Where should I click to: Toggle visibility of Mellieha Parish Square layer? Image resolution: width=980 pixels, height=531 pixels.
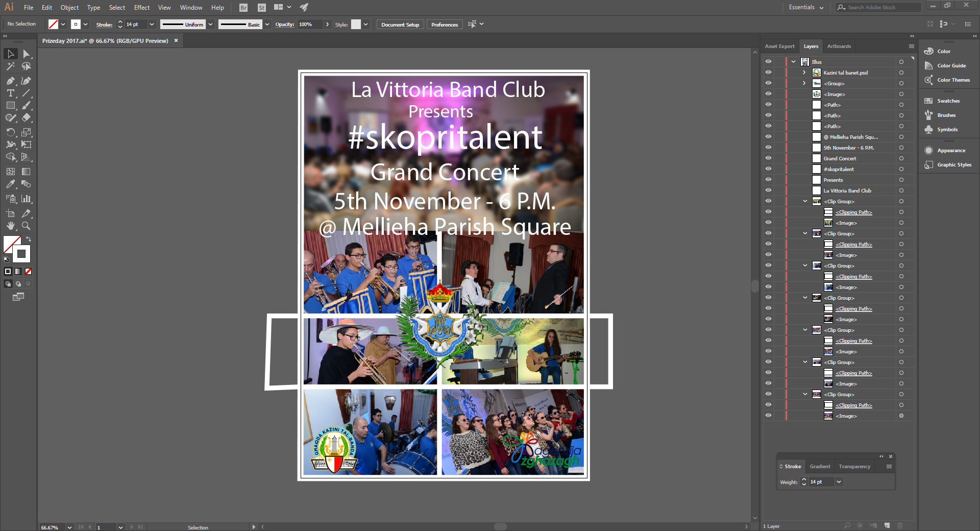click(x=768, y=137)
